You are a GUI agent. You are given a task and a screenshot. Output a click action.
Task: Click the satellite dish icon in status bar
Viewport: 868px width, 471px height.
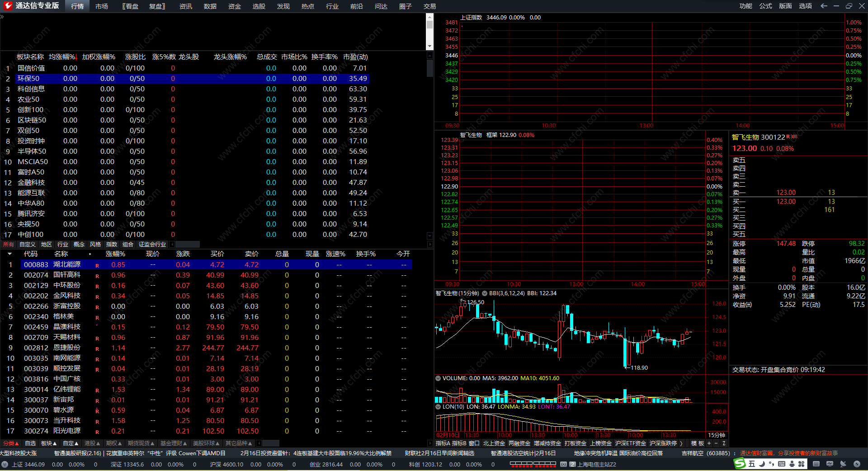(x=843, y=464)
